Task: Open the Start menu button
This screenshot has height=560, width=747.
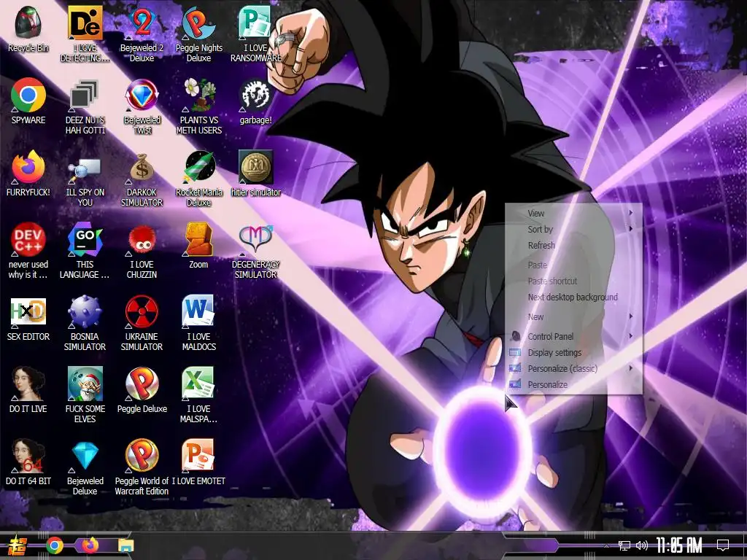Action: coord(18,545)
